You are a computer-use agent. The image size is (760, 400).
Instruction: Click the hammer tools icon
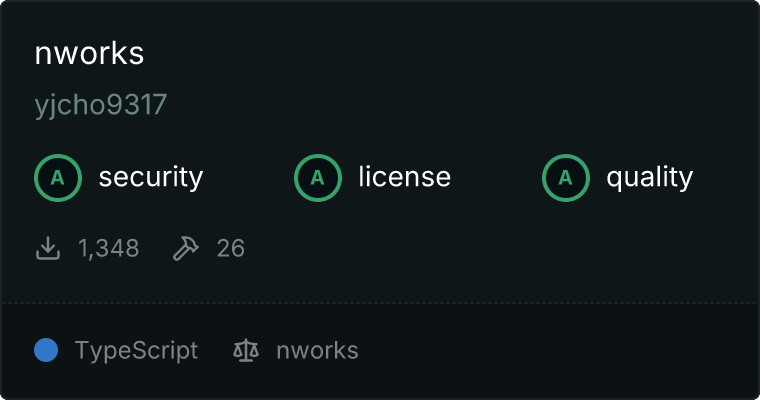click(186, 248)
